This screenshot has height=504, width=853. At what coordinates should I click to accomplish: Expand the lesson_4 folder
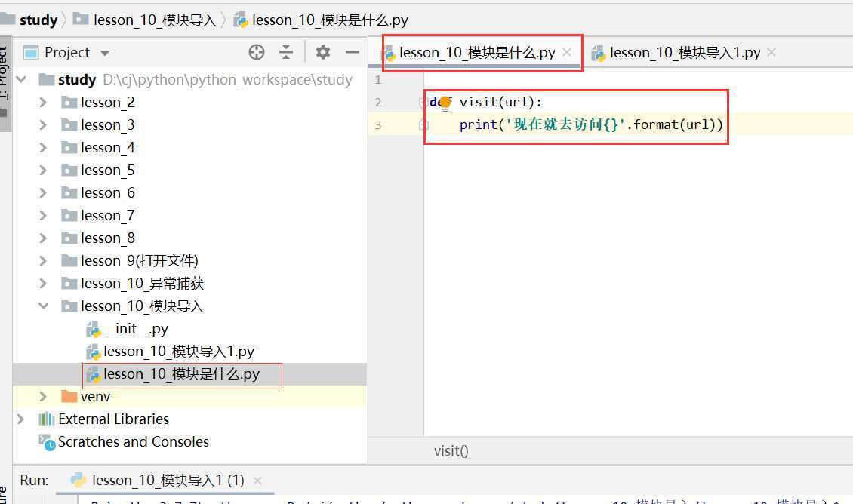pyautogui.click(x=43, y=147)
